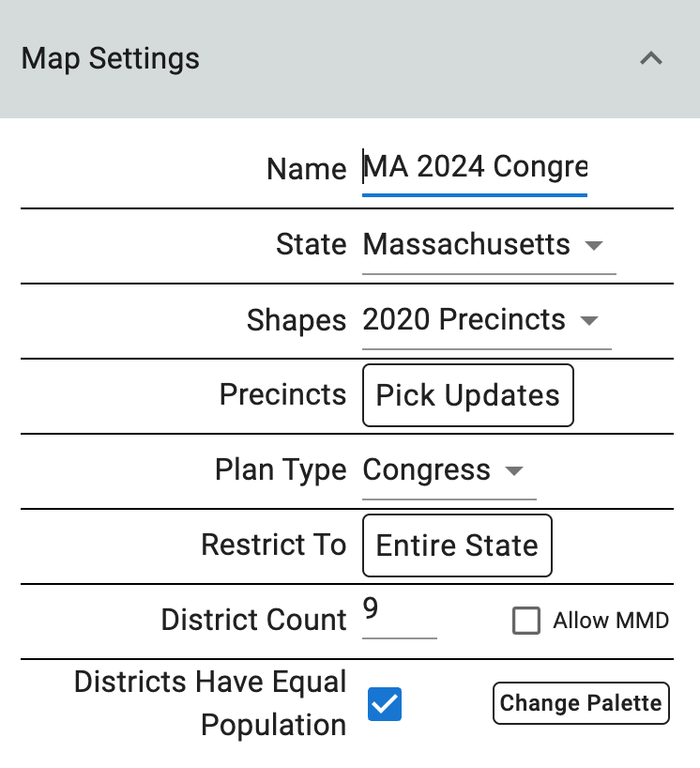Click the Pick Updates button
This screenshot has height=768, width=700.
coord(467,395)
